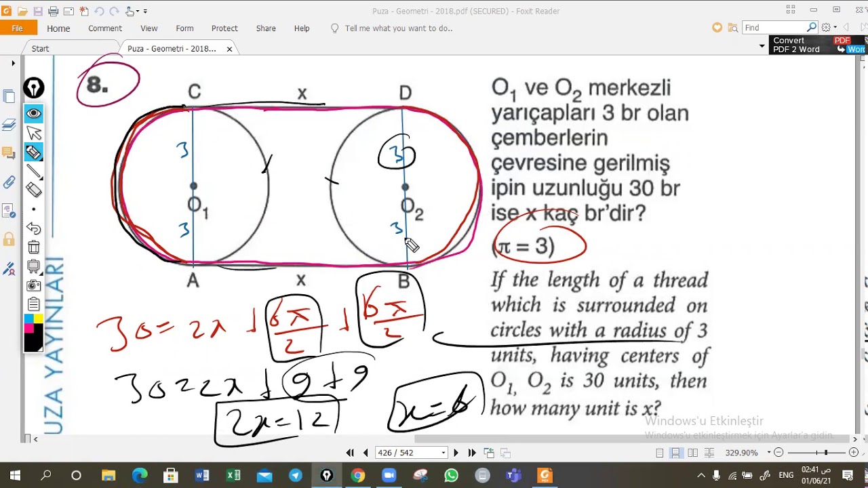
Task: Switch to the View ribbon tab
Action: (x=149, y=28)
